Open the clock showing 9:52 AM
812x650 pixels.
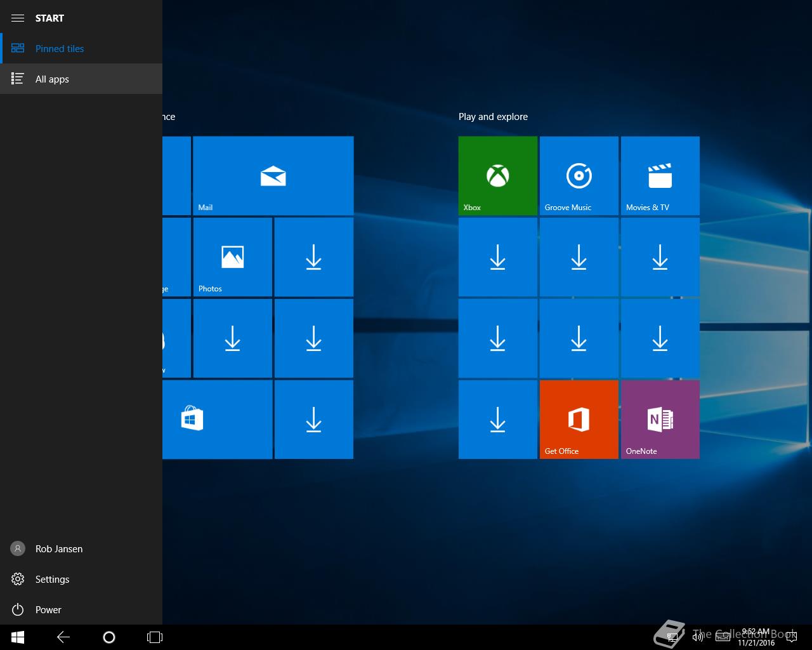(756, 637)
